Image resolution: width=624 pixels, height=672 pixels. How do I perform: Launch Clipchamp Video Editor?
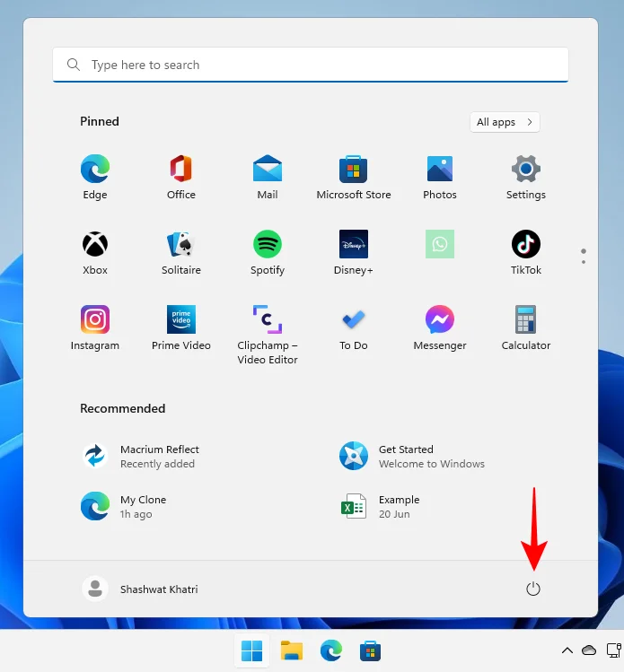point(268,335)
